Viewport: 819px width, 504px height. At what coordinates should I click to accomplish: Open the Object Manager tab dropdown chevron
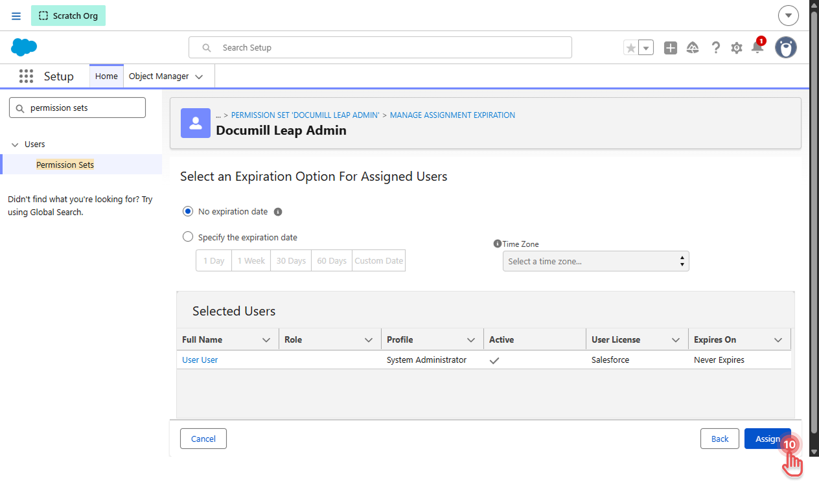(199, 77)
